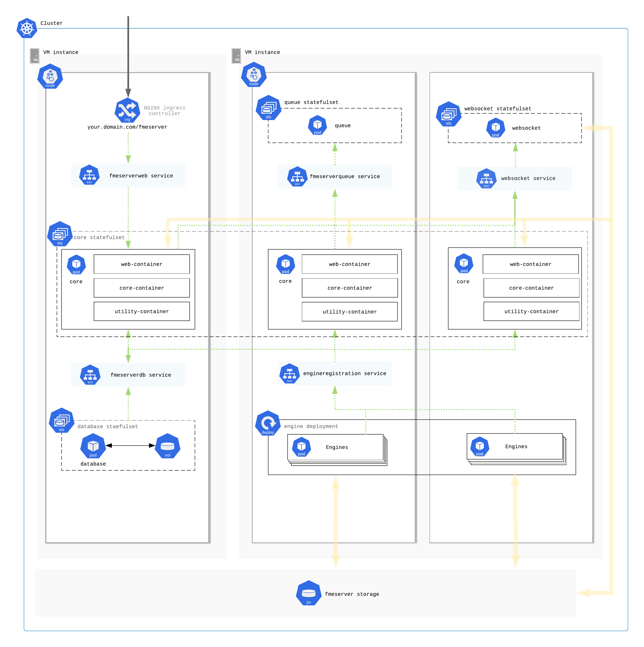Click the Kubernetes Cluster icon

(27, 28)
